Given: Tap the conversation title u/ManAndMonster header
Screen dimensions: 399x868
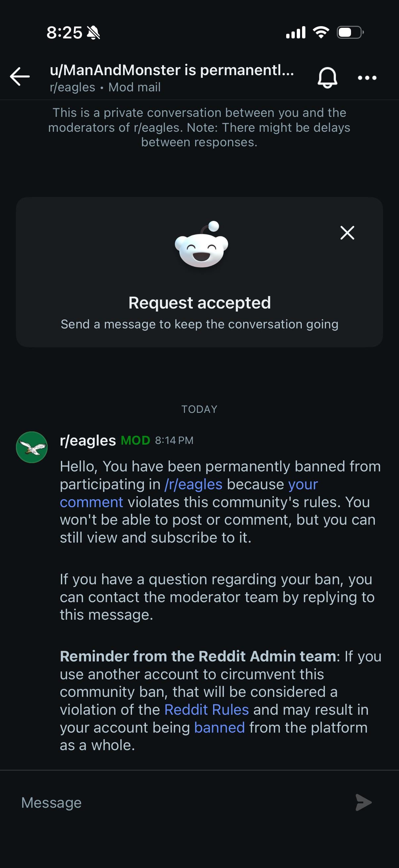Looking at the screenshot, I should (172, 70).
